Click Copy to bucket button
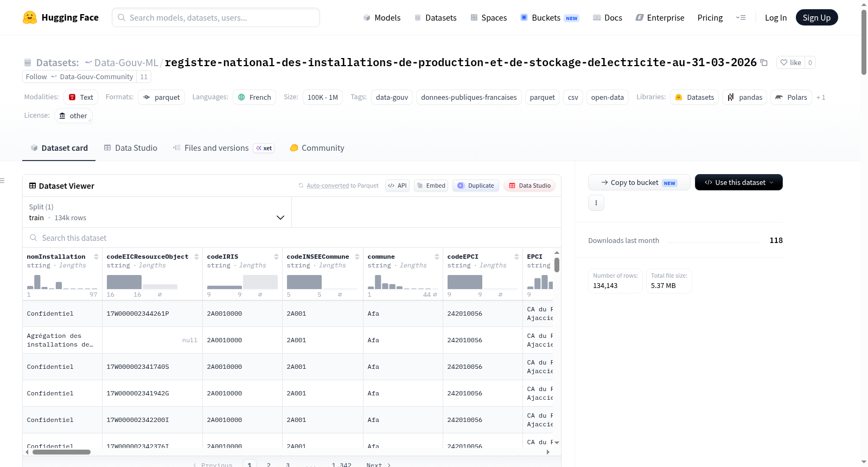 point(639,182)
